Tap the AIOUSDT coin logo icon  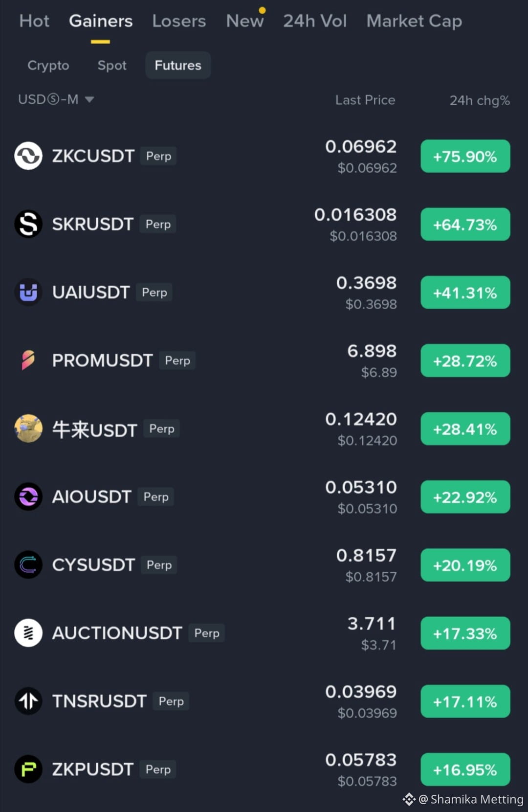point(28,496)
